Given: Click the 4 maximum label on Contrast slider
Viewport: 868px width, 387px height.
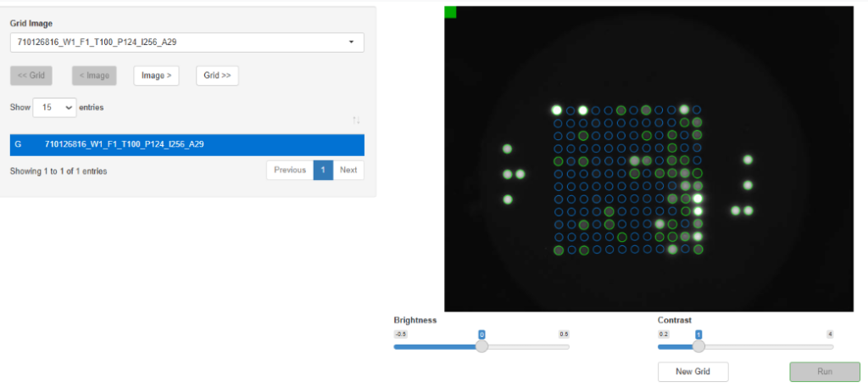Looking at the screenshot, I should pos(830,334).
